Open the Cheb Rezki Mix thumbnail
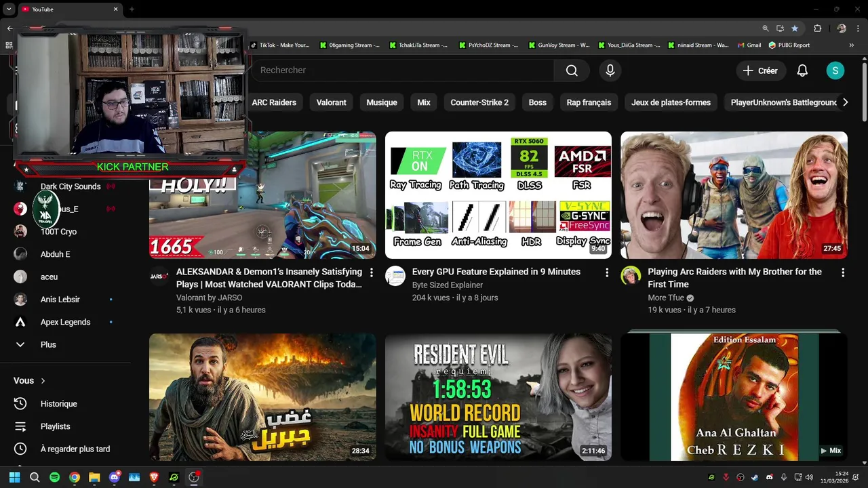 pos(734,396)
